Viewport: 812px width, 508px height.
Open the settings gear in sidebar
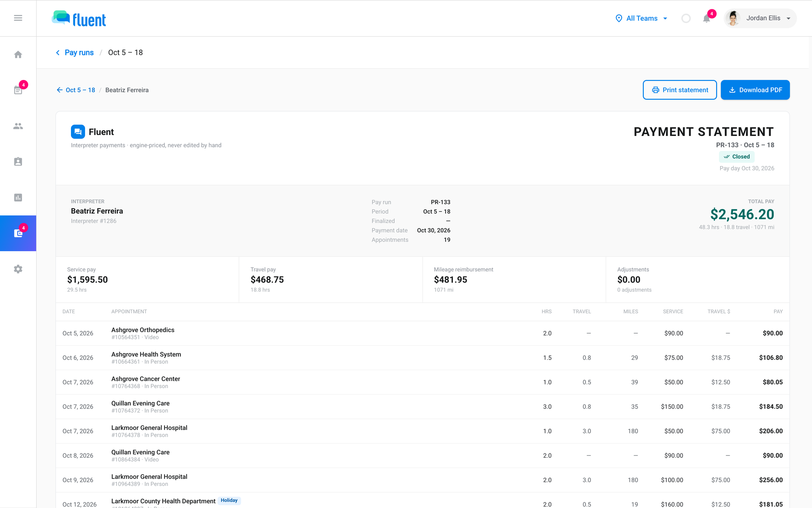pyautogui.click(x=18, y=269)
